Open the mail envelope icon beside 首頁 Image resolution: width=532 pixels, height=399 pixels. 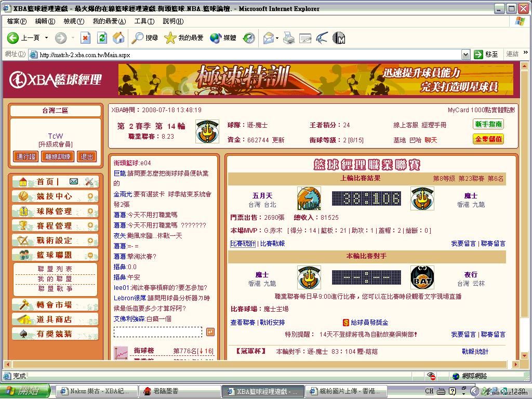[74, 181]
